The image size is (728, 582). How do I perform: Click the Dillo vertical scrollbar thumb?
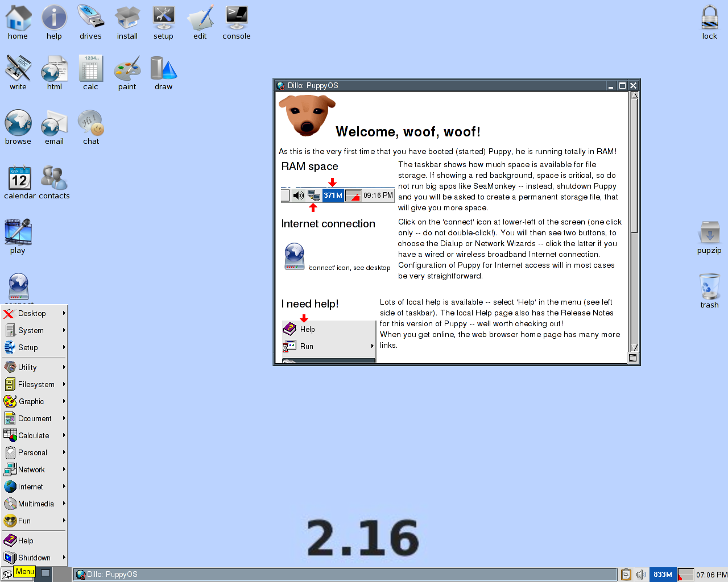(x=634, y=166)
